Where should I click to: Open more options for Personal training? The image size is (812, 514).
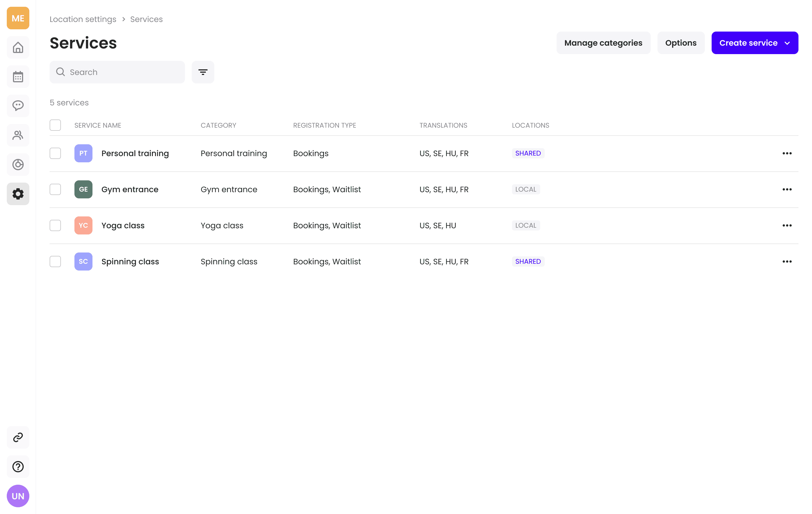[787, 153]
